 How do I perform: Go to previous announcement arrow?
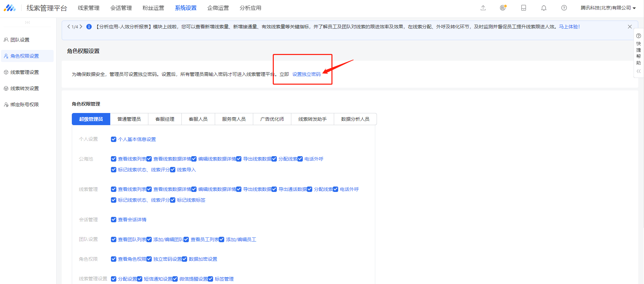click(x=69, y=27)
